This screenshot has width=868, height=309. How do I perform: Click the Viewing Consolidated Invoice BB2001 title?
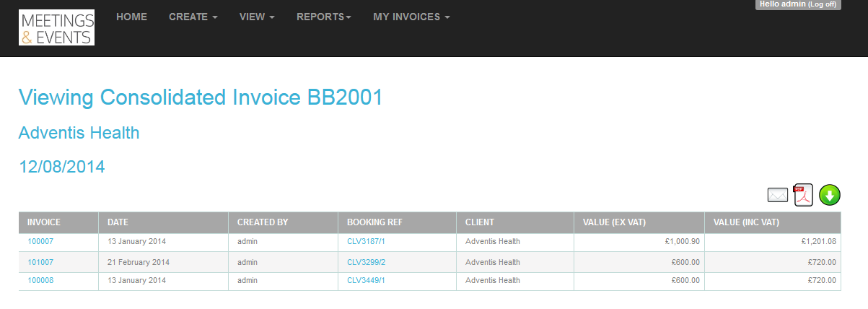201,97
